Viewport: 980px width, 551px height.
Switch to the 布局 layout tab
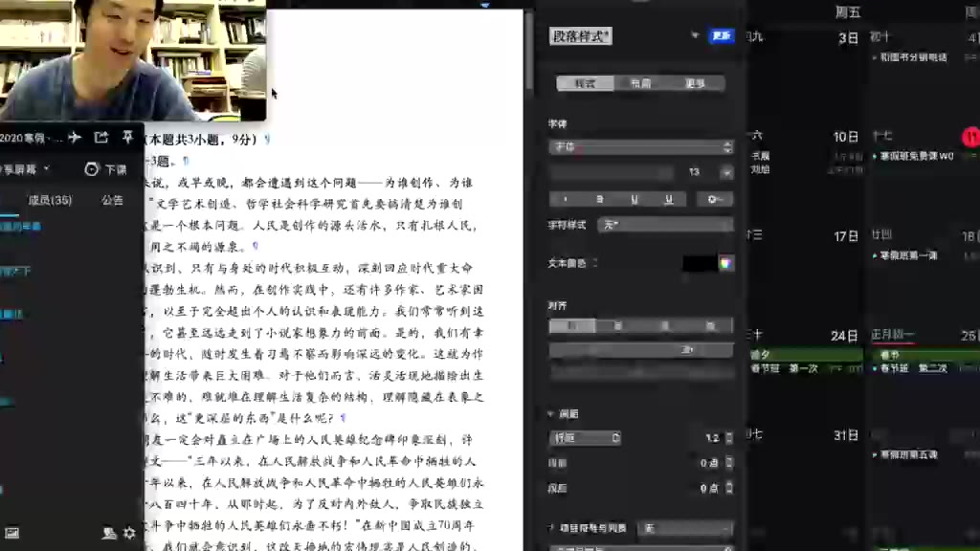pos(640,83)
